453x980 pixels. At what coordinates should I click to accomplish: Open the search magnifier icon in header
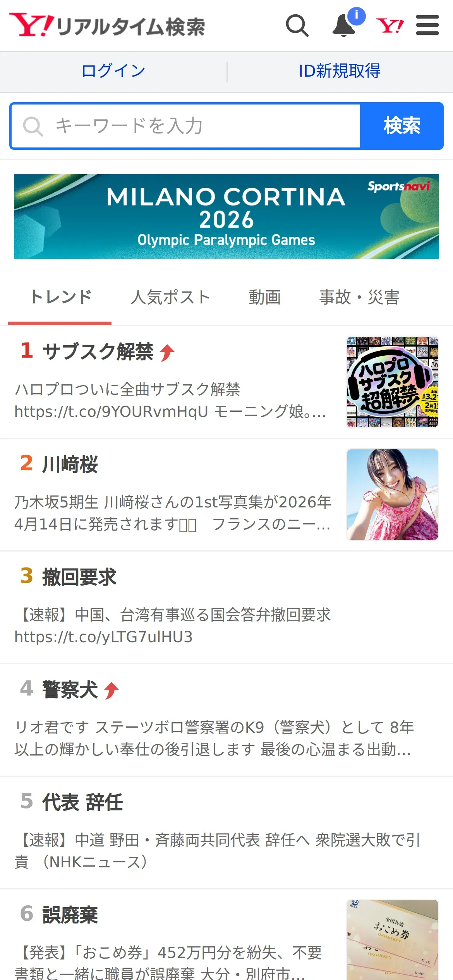[297, 26]
